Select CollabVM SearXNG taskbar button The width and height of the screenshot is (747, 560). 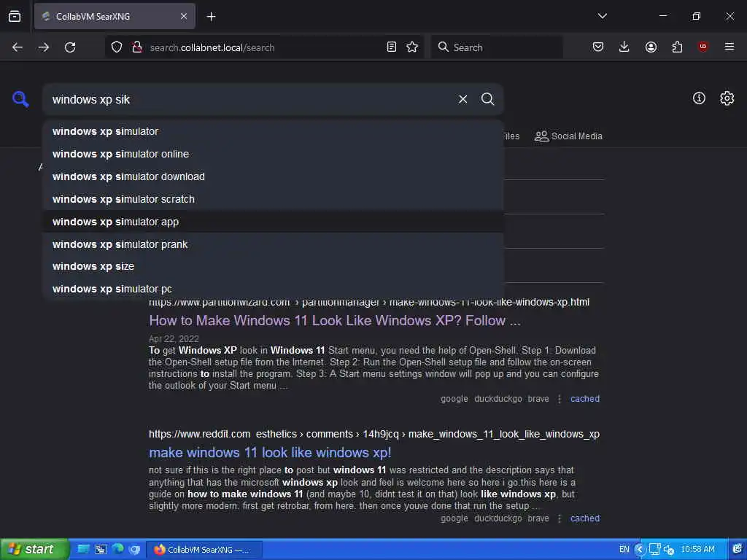(x=204, y=550)
